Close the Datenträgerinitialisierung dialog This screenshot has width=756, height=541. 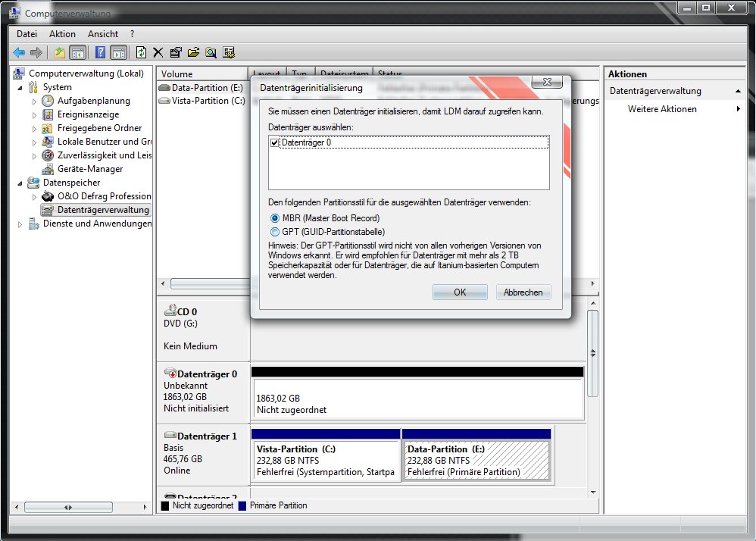pos(547,82)
